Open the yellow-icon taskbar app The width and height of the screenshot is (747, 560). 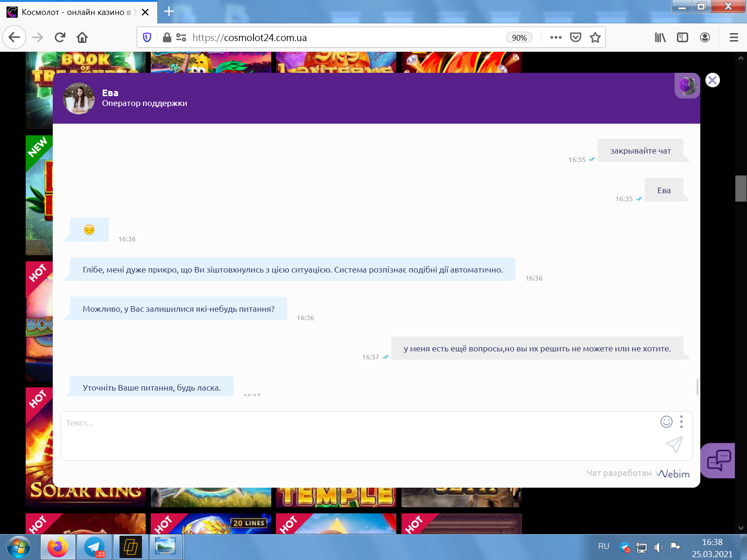(x=131, y=547)
